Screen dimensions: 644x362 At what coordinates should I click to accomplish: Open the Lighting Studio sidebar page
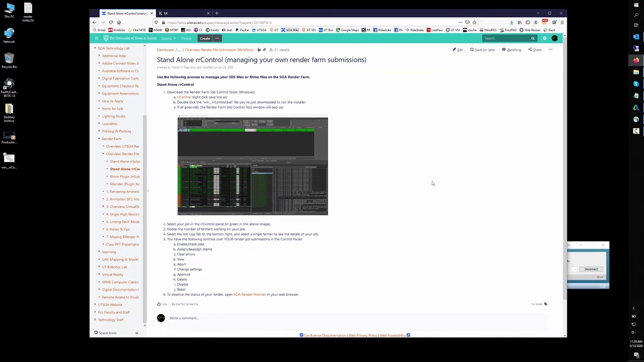point(114,116)
